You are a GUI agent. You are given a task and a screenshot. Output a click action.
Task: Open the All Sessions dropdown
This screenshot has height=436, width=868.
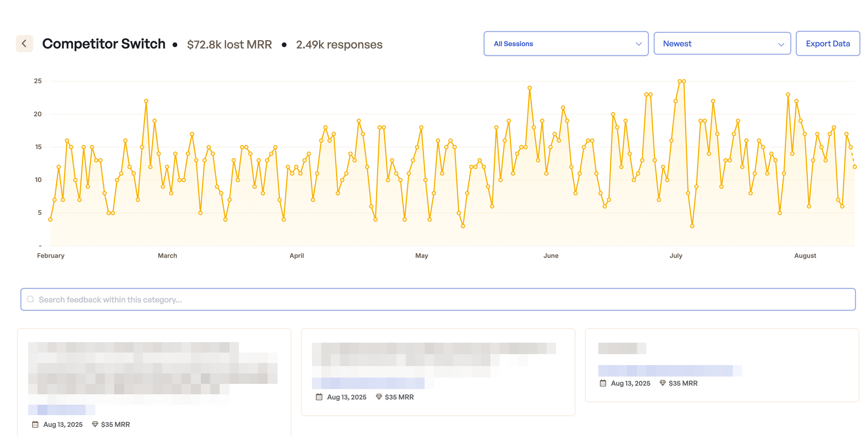(x=565, y=44)
